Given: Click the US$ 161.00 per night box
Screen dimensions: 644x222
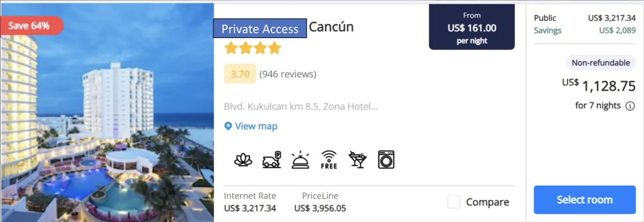Looking at the screenshot, I should coord(472,27).
